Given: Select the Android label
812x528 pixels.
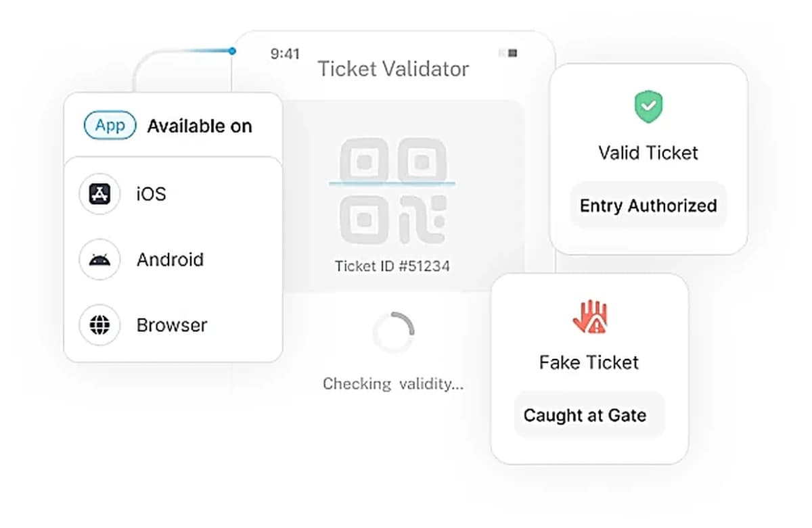Looking at the screenshot, I should point(170,260).
